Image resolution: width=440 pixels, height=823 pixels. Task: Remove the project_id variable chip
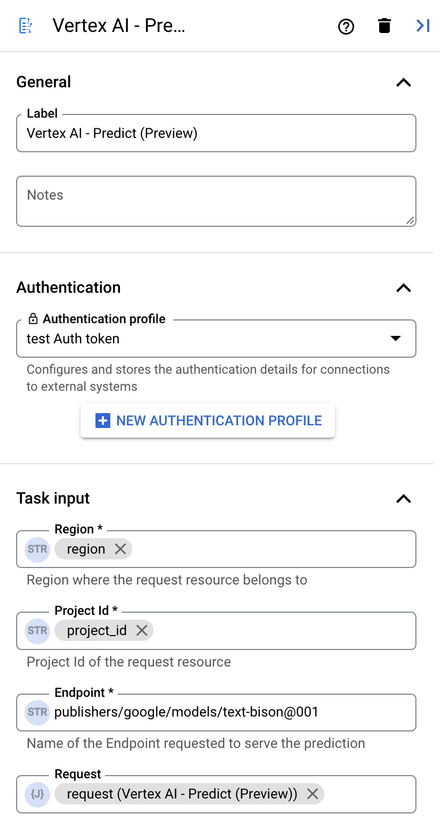(141, 630)
